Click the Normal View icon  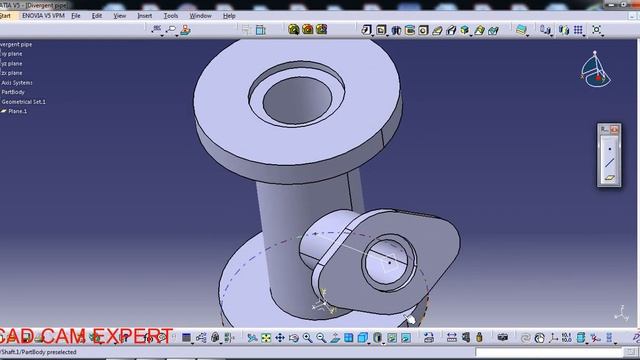click(335, 338)
